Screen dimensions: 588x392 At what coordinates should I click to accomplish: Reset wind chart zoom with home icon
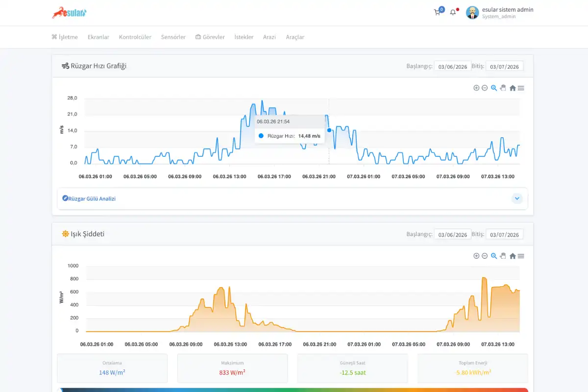[x=513, y=88]
